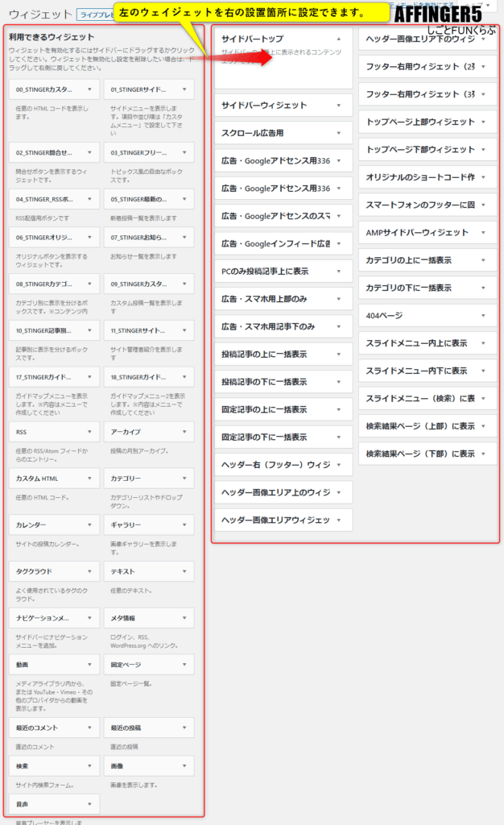Expand トップページ下部ウィジェット area
This screenshot has width=504, height=825.
pos(483,149)
